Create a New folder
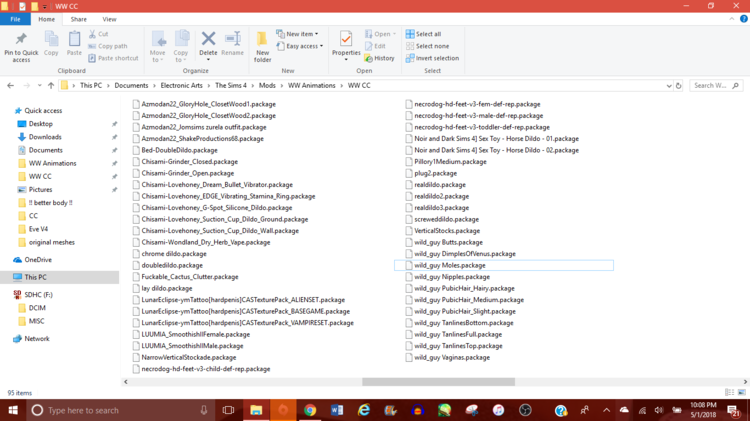 tap(262, 47)
